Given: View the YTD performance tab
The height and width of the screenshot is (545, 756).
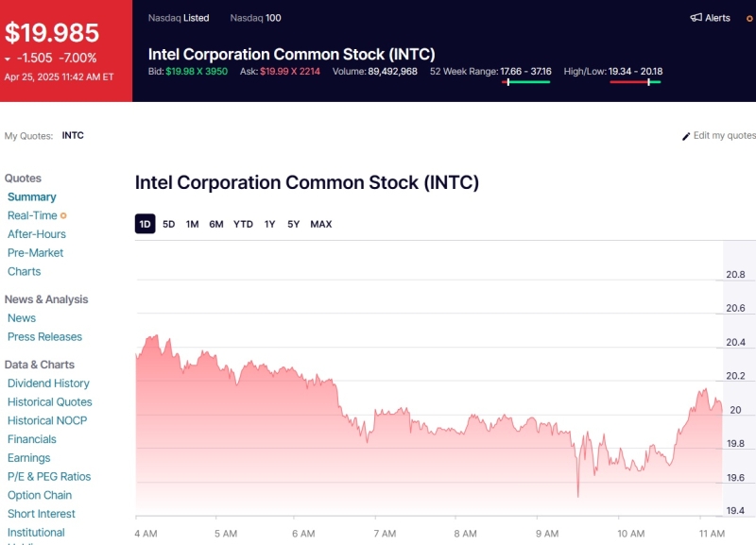Looking at the screenshot, I should (x=243, y=224).
